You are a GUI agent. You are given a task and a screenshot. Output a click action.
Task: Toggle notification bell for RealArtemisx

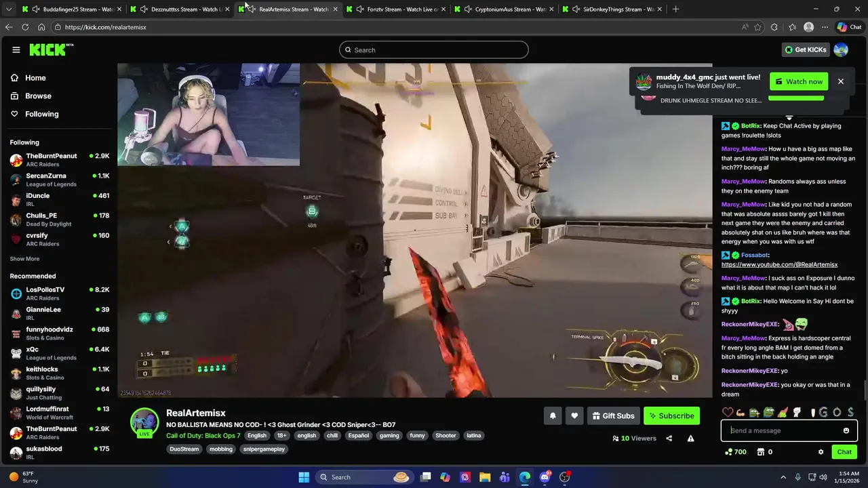553,415
